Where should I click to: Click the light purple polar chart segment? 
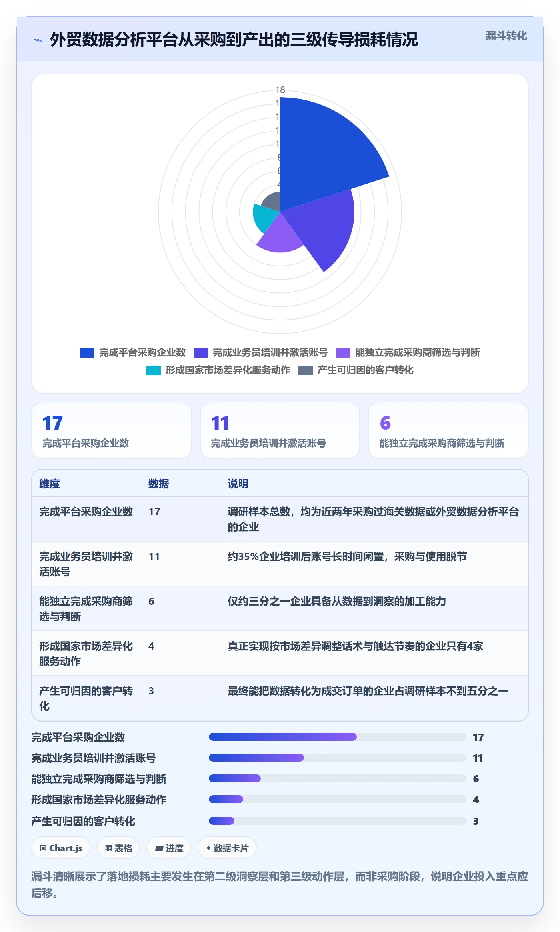[280, 236]
